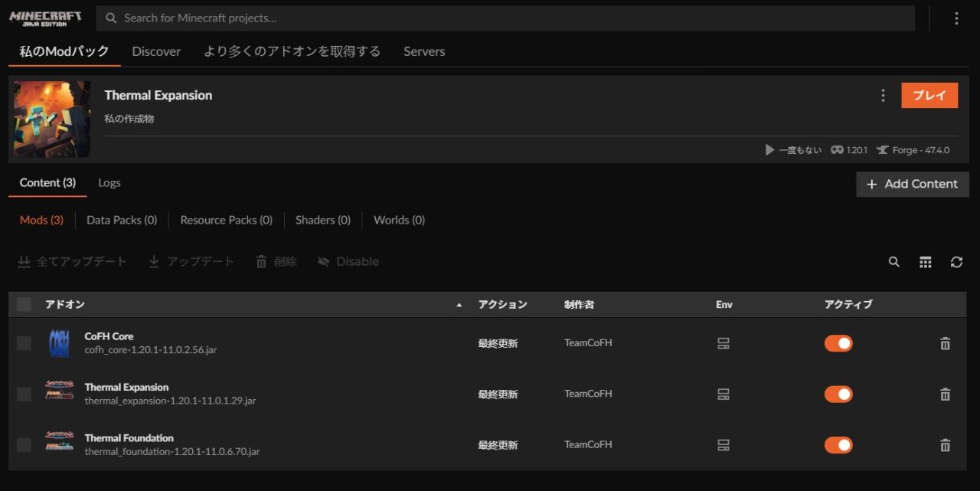Launch the modpack with プレイ button

[x=929, y=95]
